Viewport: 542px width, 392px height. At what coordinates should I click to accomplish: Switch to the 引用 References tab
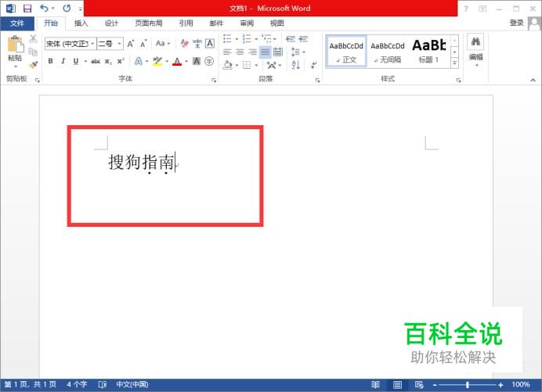[186, 23]
